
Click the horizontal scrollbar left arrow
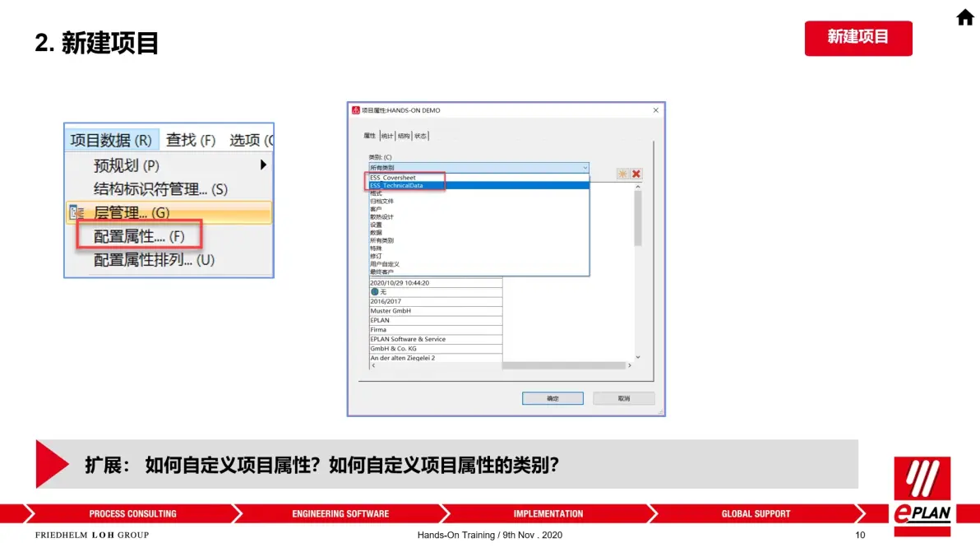[x=374, y=366]
